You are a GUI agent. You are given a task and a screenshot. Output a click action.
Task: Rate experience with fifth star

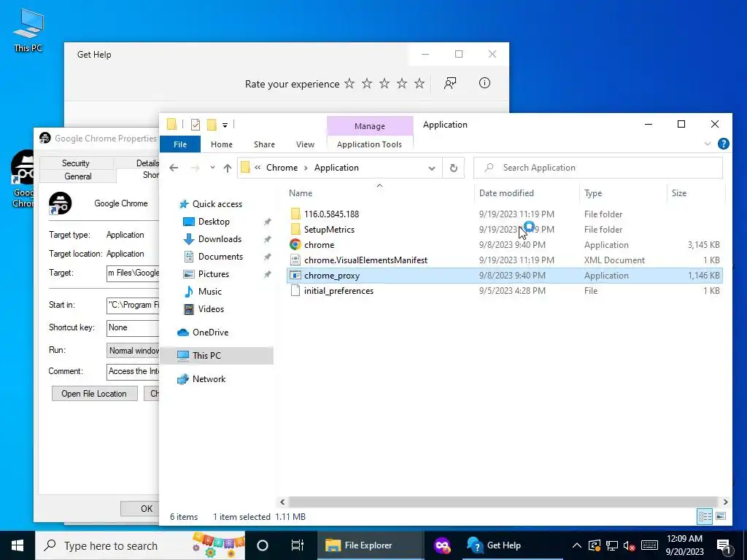tap(419, 84)
